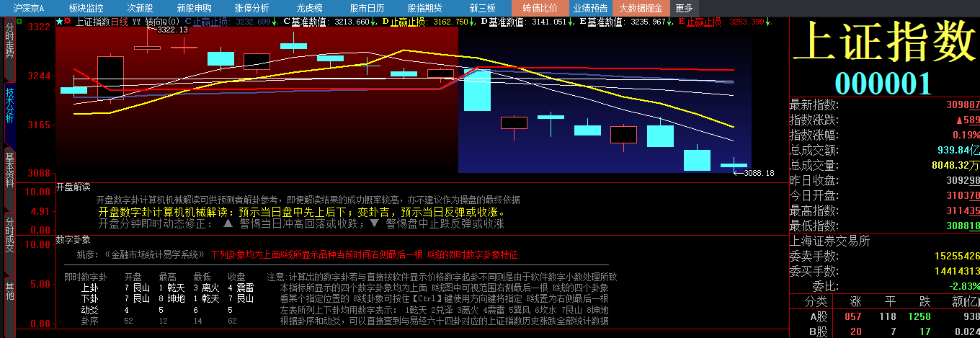The height and width of the screenshot is (338, 980).
Task: Click the A股 row label
Action: click(x=817, y=316)
